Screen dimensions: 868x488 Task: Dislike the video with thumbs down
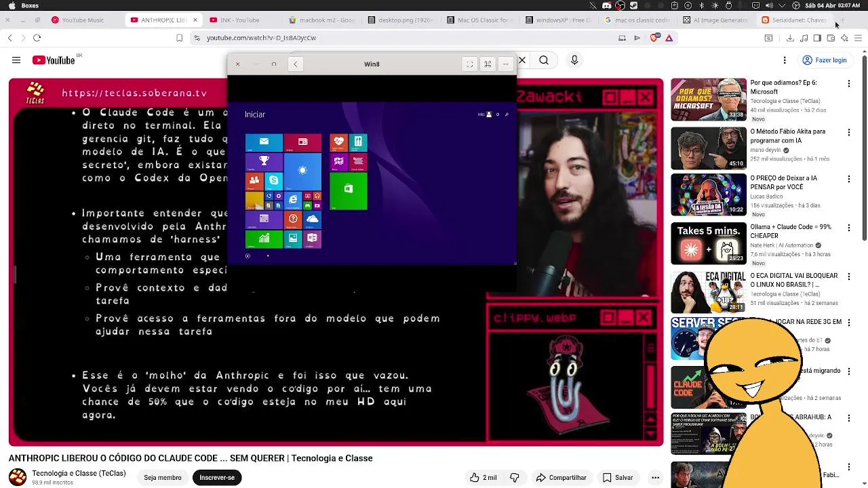pyautogui.click(x=514, y=478)
